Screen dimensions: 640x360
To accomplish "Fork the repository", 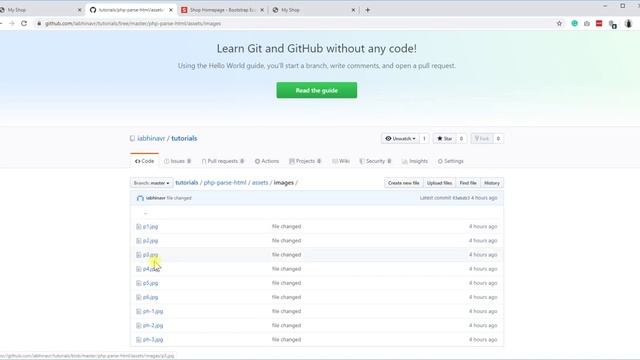I will tap(482, 139).
